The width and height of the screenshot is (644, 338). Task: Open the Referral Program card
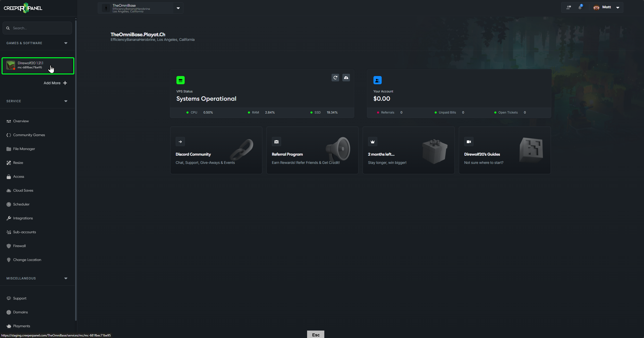pos(312,150)
